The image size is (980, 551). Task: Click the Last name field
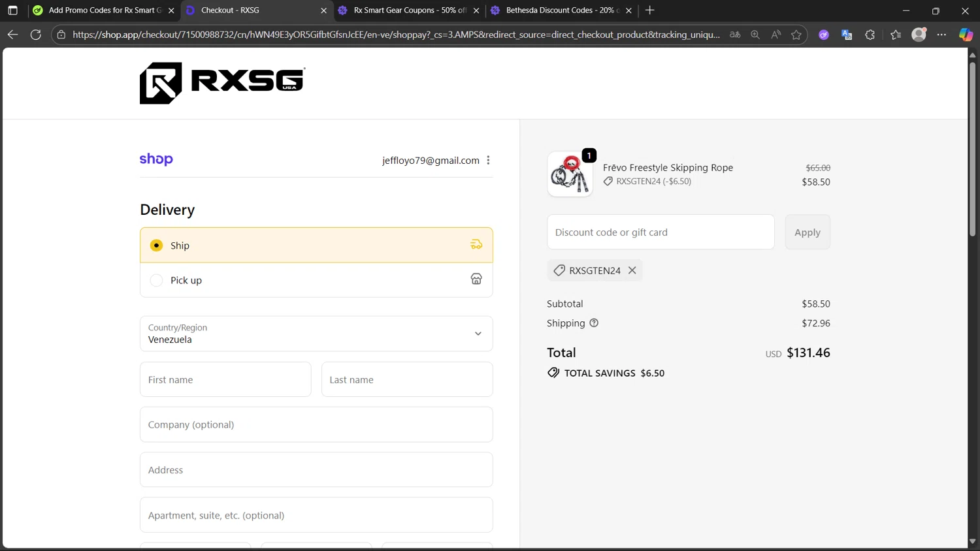[407, 379]
